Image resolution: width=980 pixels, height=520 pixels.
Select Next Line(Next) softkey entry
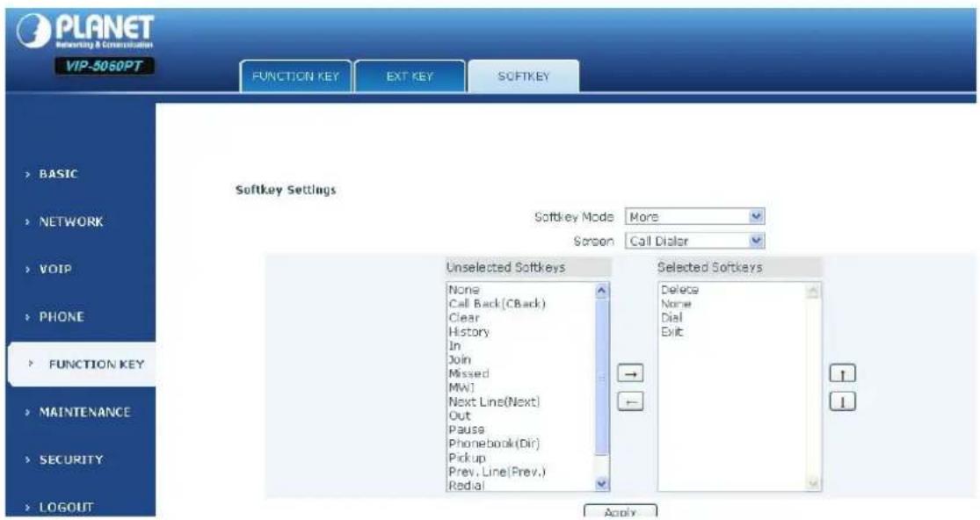pyautogui.click(x=494, y=401)
